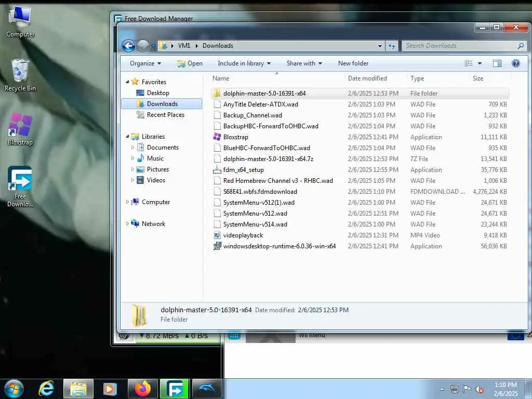Open the Computer desktop icon
Image resolution: width=532 pixels, height=399 pixels.
pos(20,22)
